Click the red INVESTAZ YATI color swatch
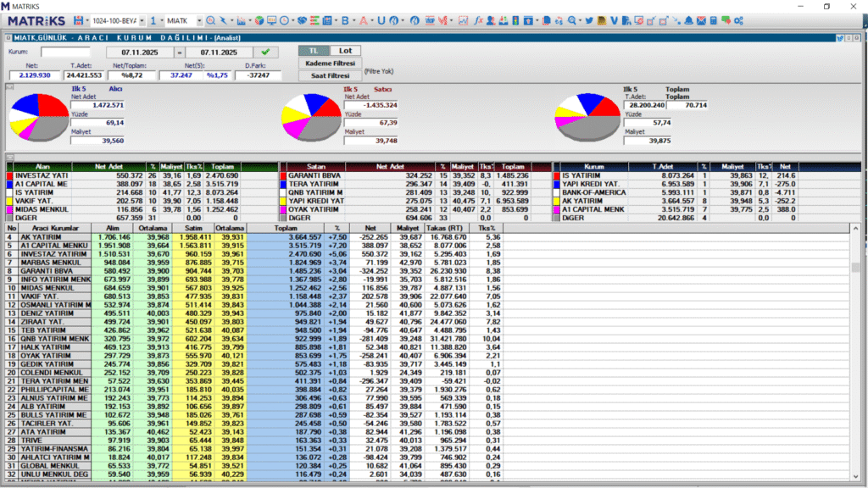 point(9,175)
